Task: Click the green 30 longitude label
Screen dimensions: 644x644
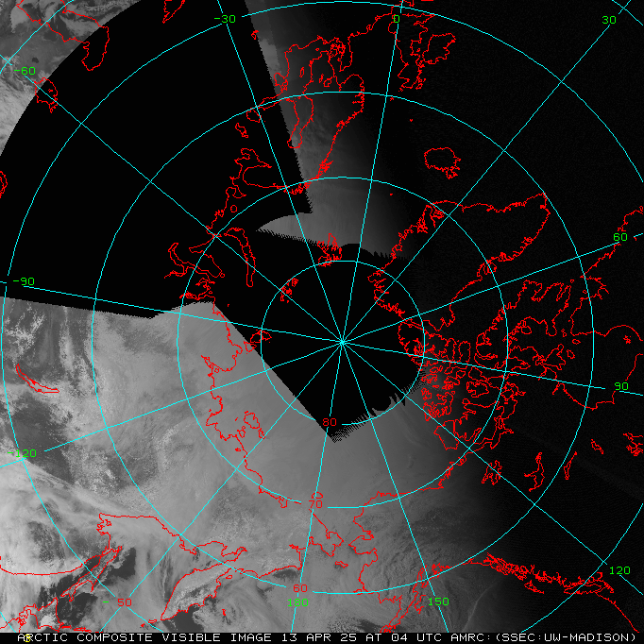Action: tap(609, 20)
